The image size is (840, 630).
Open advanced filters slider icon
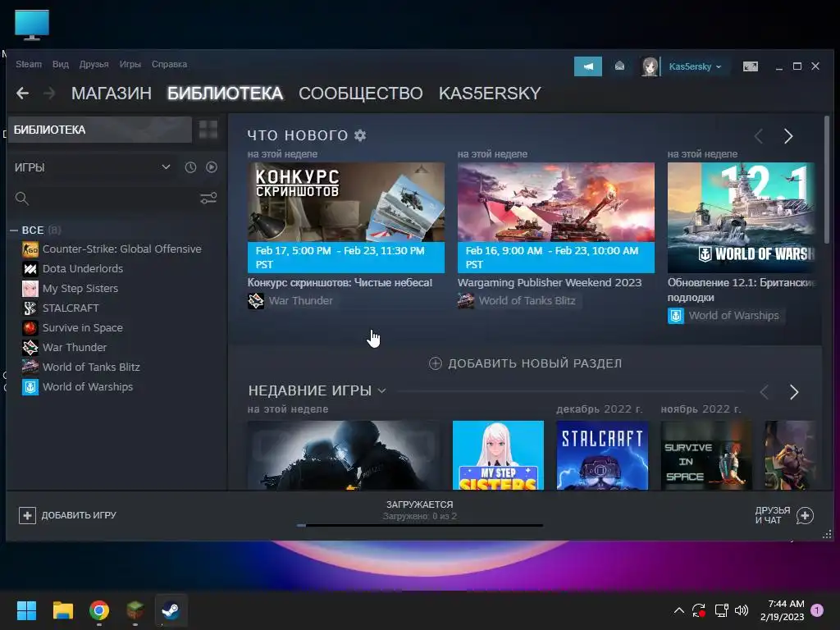coord(208,199)
